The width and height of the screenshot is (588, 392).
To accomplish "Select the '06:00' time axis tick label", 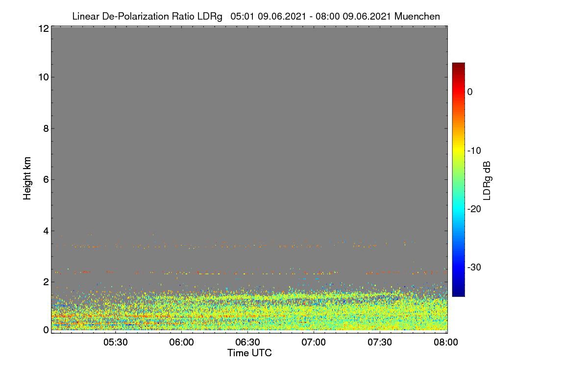I will (181, 343).
